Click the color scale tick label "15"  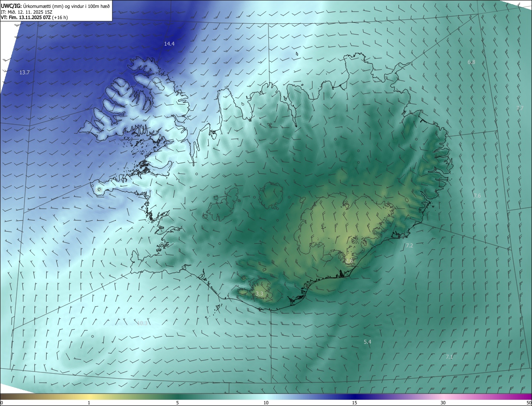(355, 403)
